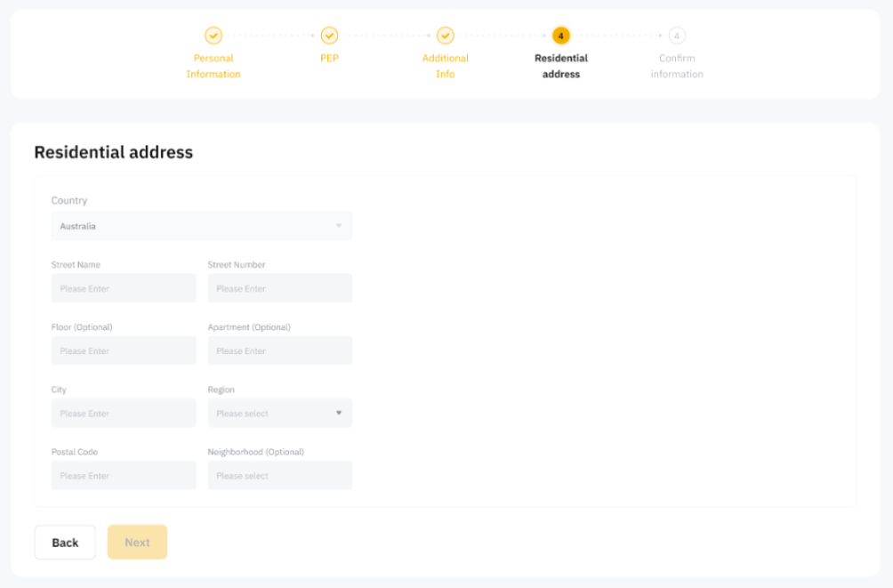893x588 pixels.
Task: Click the active Residential address step circle
Action: 560,36
